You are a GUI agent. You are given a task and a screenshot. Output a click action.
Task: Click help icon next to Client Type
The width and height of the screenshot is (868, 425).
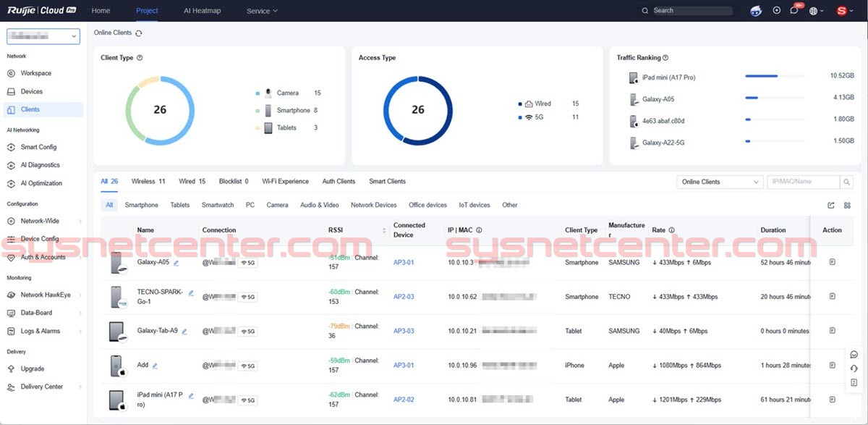coord(140,58)
